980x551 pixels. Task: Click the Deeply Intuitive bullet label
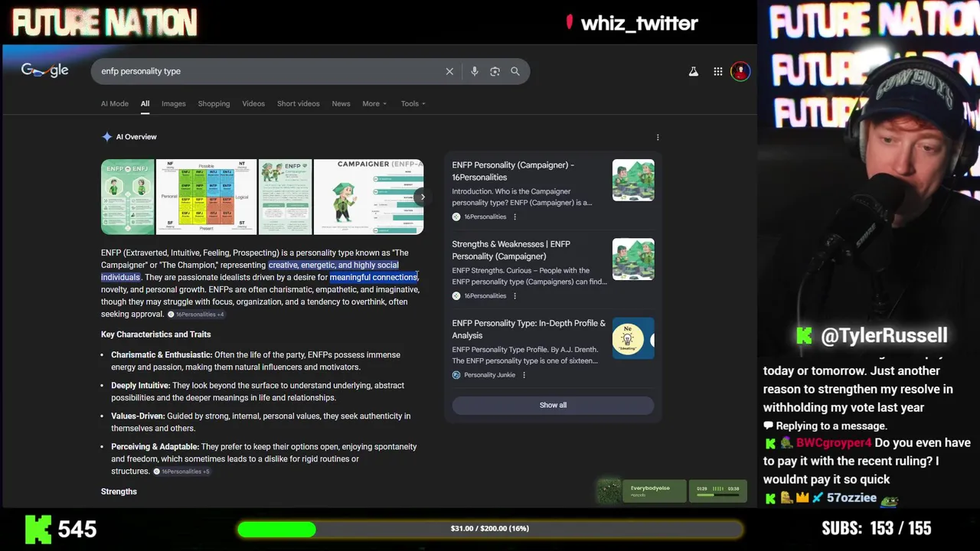pyautogui.click(x=140, y=386)
